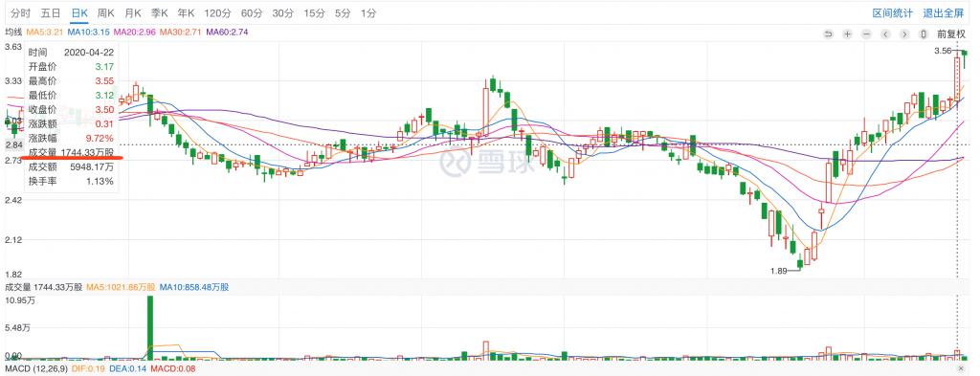Zoom in chart with plus icon
Screen dimensions: 980x376
tap(848, 33)
